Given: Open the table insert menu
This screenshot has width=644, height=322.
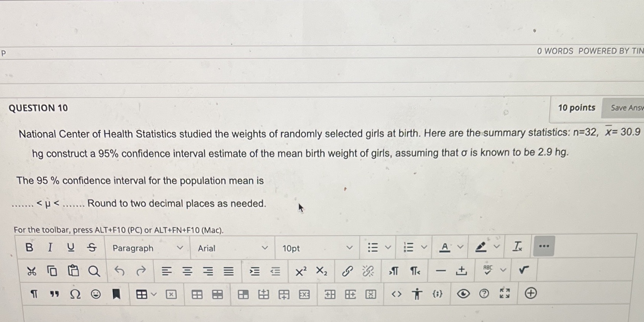Looking at the screenshot, I should [x=146, y=294].
